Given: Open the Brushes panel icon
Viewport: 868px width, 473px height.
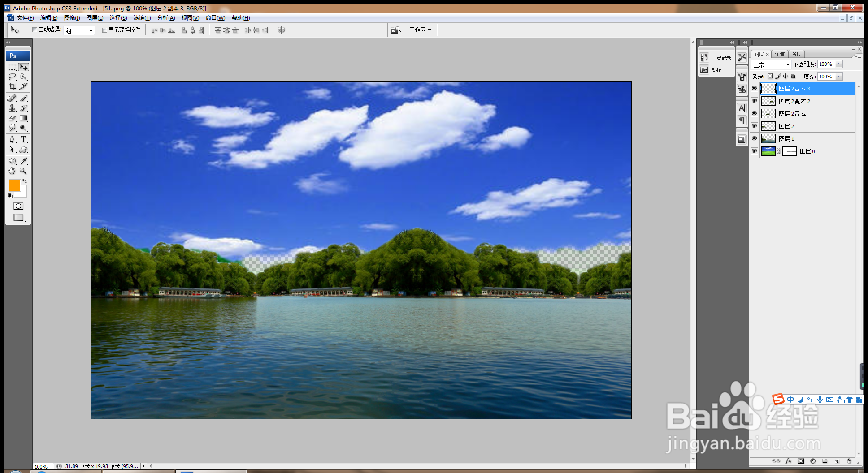Looking at the screenshot, I should tap(742, 77).
